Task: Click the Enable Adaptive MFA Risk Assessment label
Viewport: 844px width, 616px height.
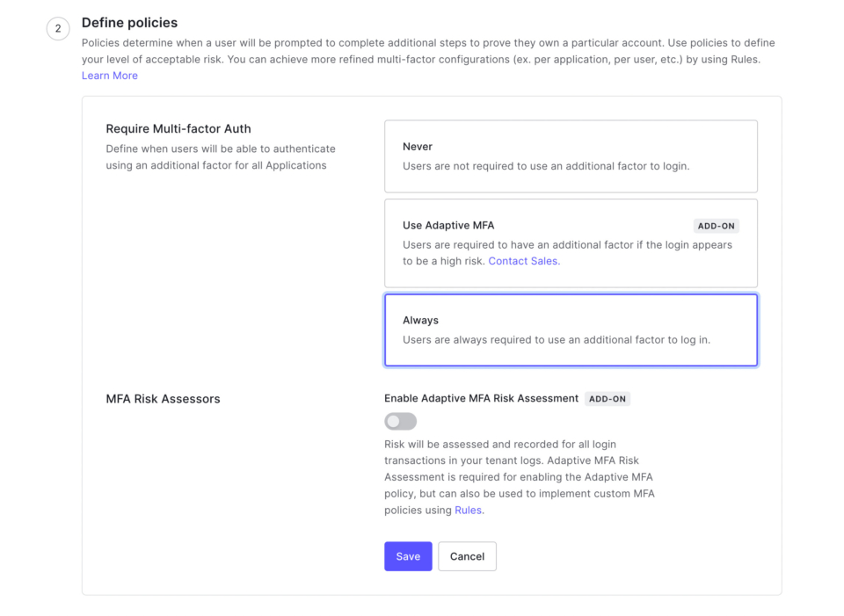Action: (481, 398)
